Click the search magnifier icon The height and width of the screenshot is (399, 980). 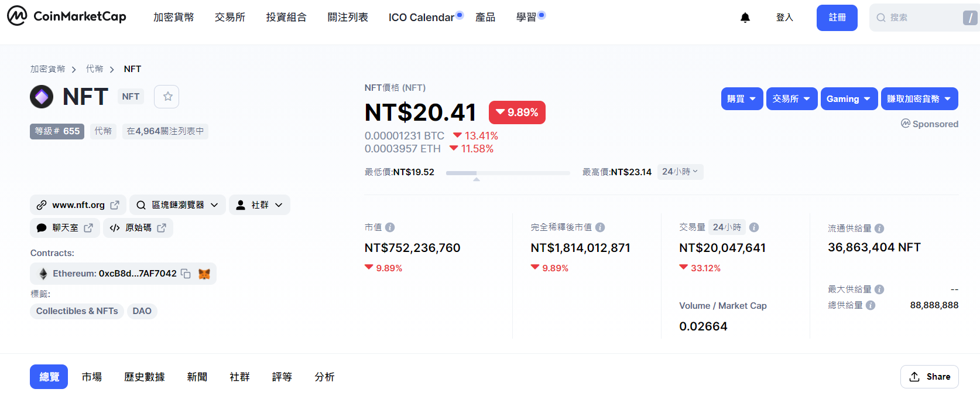tap(880, 18)
